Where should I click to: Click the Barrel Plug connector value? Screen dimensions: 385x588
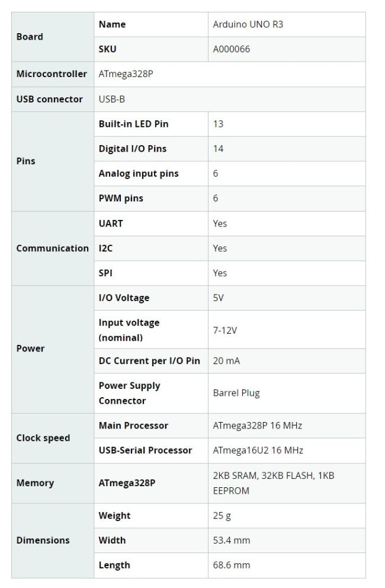236,393
